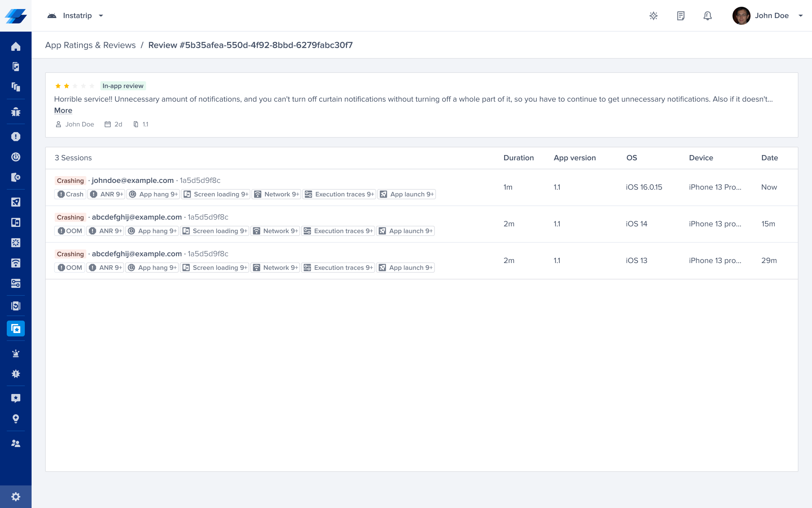This screenshot has height=508, width=812.
Task: Open the team members sidebar icon
Action: (x=16, y=444)
